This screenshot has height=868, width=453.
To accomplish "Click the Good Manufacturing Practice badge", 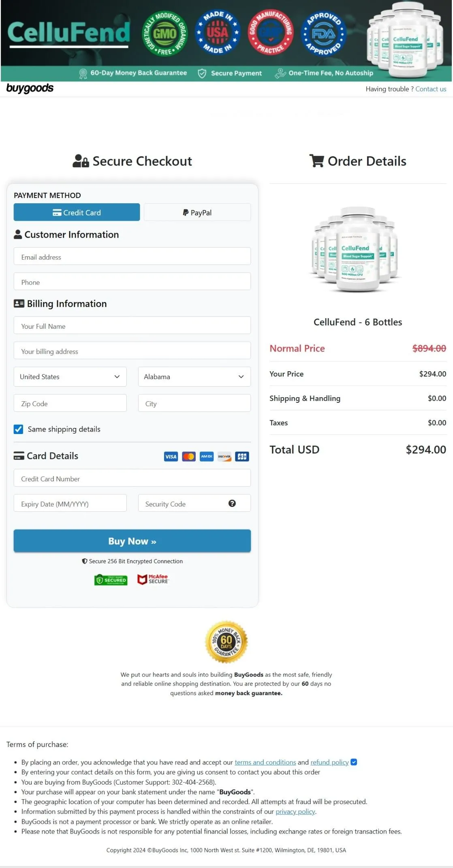I will coord(270,33).
